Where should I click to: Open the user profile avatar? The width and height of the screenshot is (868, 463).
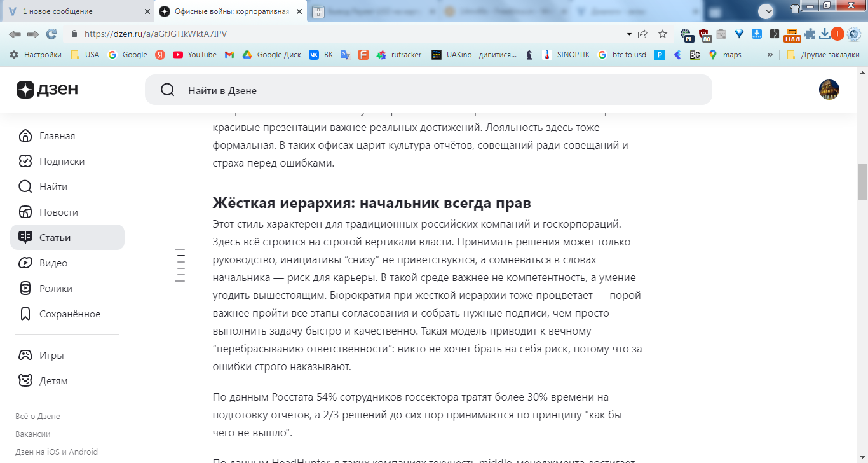[829, 90]
